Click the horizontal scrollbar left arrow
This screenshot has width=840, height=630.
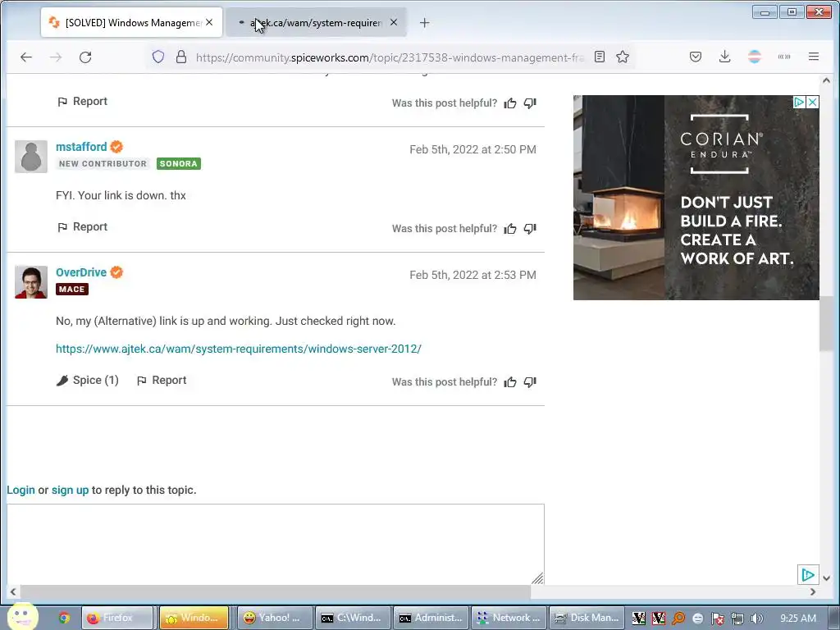point(13,592)
